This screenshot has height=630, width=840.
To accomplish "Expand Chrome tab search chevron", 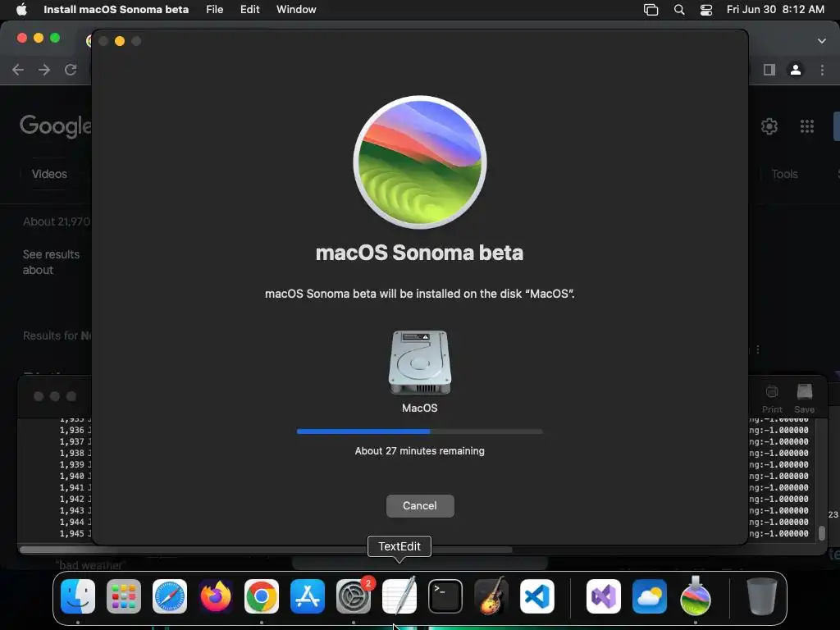I will 821,41.
